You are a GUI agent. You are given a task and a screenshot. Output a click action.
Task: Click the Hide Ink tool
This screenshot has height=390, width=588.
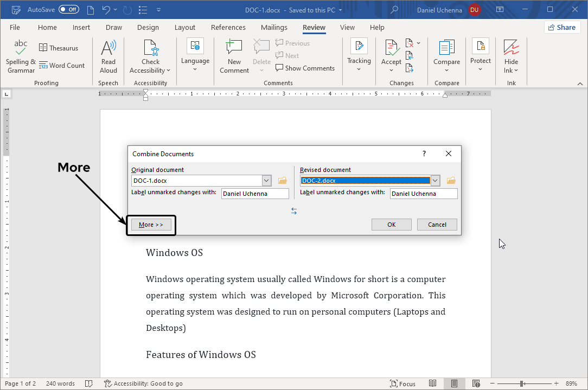point(510,55)
